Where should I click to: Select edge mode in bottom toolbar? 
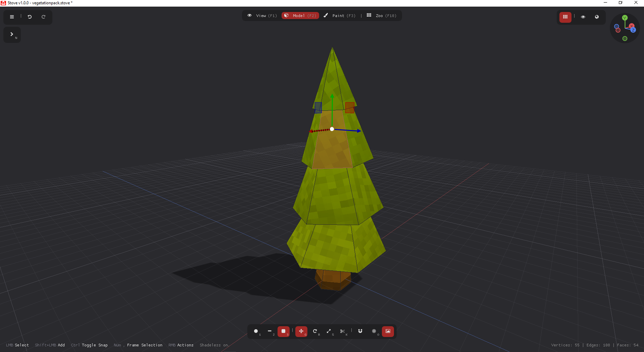click(270, 332)
